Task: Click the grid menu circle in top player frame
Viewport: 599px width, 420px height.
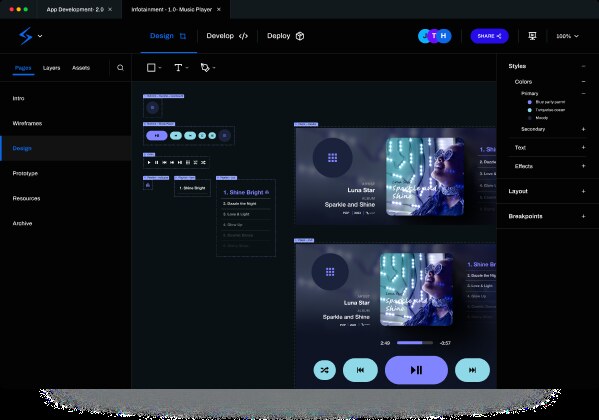Action: [332, 157]
